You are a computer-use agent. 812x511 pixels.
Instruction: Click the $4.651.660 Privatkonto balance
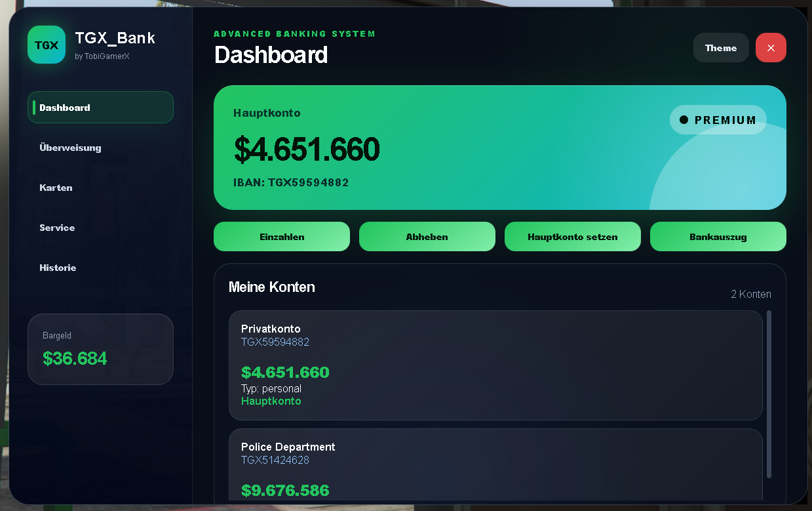(285, 373)
